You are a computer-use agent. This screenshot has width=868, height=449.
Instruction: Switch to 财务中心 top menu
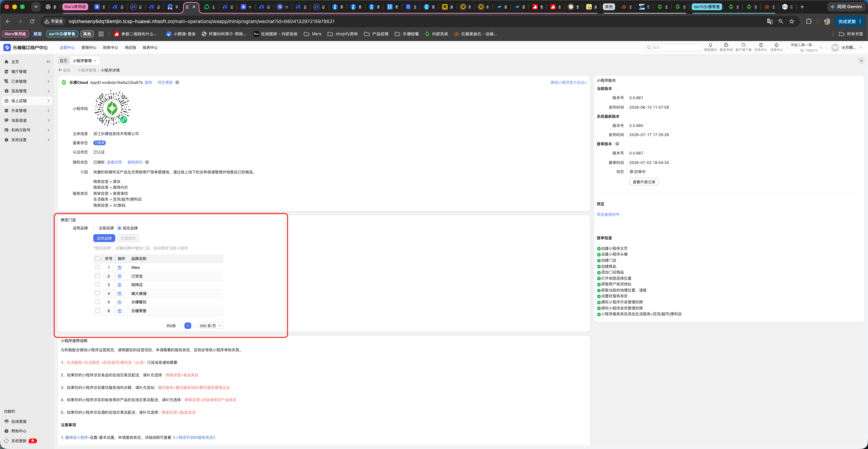pyautogui.click(x=111, y=48)
